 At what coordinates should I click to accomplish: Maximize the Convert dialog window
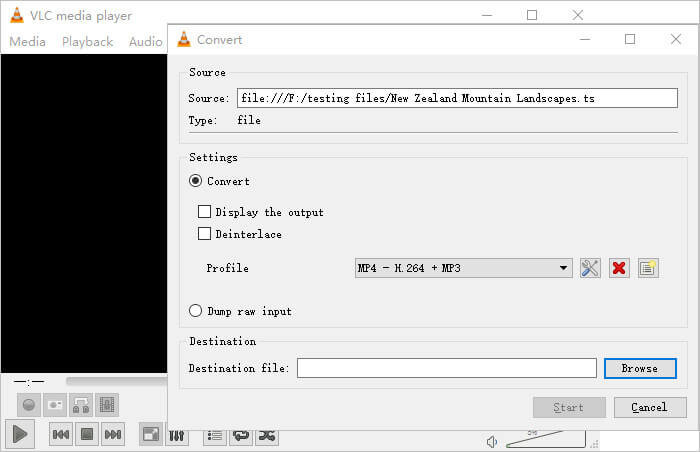(630, 39)
